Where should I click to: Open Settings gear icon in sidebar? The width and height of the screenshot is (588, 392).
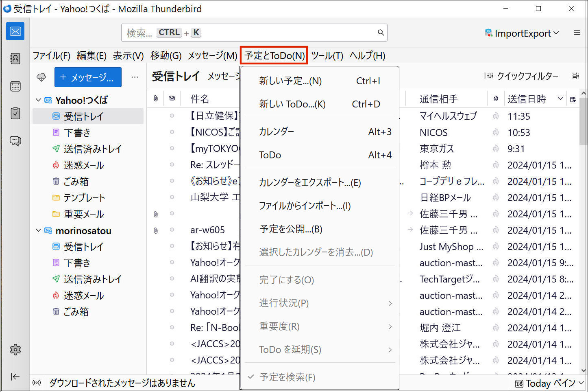[15, 349]
